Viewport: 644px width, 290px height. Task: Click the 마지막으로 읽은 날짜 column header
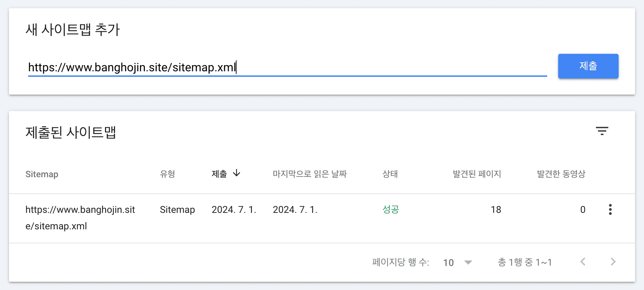pyautogui.click(x=310, y=174)
